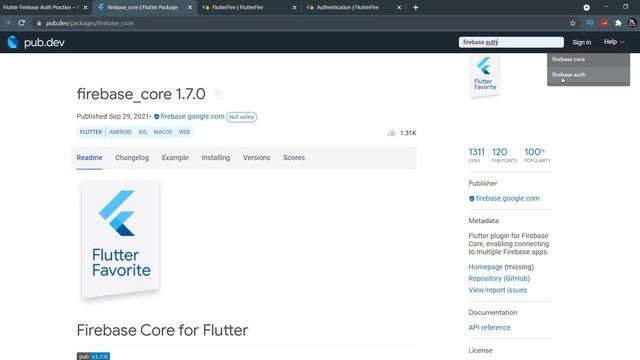The height and width of the screenshot is (360, 640).
Task: Open the Help dropdown menu
Action: (x=614, y=42)
